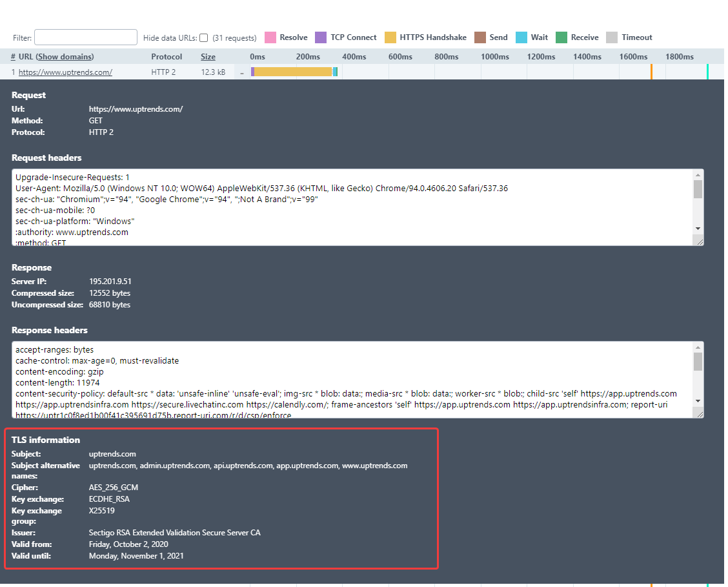Click the content-encoding: gzip response header line
Screen dimensions: 728x587
point(59,372)
